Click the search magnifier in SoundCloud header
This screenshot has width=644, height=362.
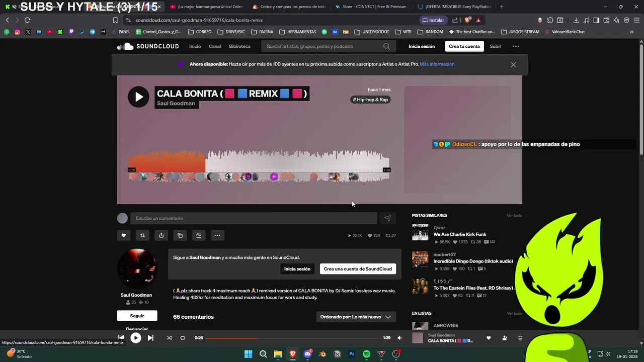pos(386,46)
